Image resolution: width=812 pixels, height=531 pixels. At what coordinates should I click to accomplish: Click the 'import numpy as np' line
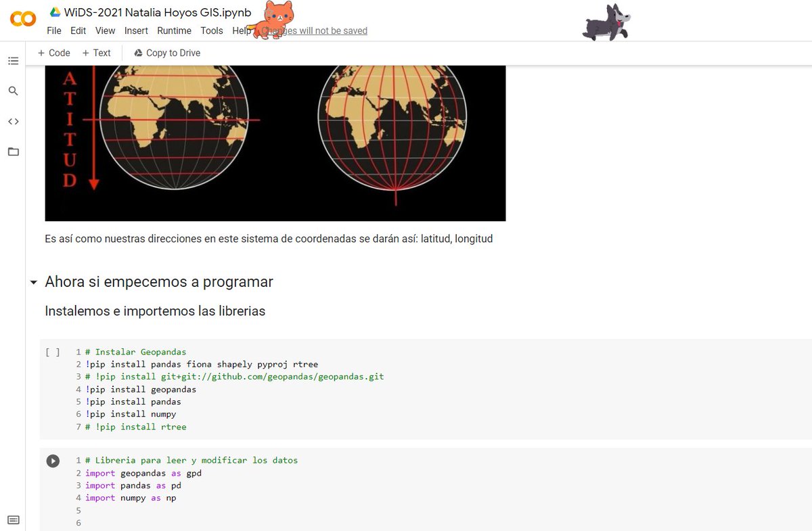coord(131,498)
